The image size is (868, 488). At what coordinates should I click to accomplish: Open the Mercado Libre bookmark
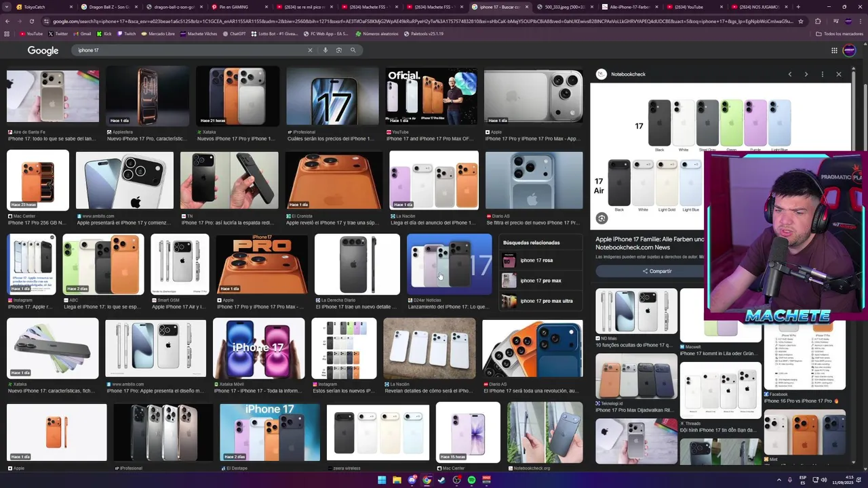[158, 33]
